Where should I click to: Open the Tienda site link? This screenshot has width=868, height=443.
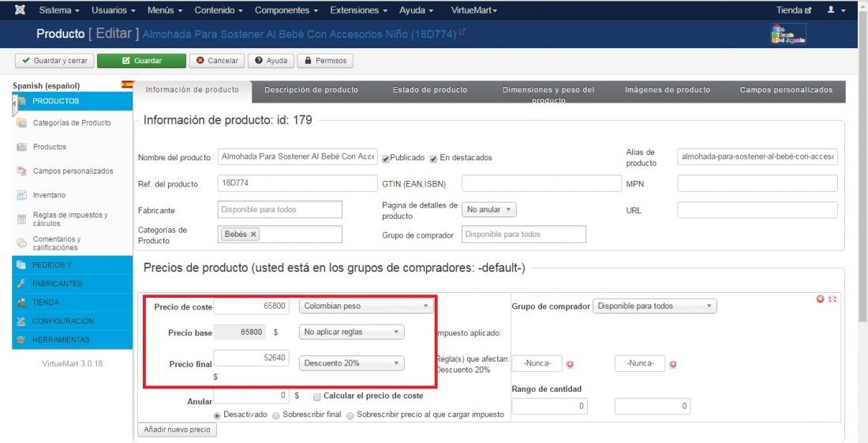[794, 10]
